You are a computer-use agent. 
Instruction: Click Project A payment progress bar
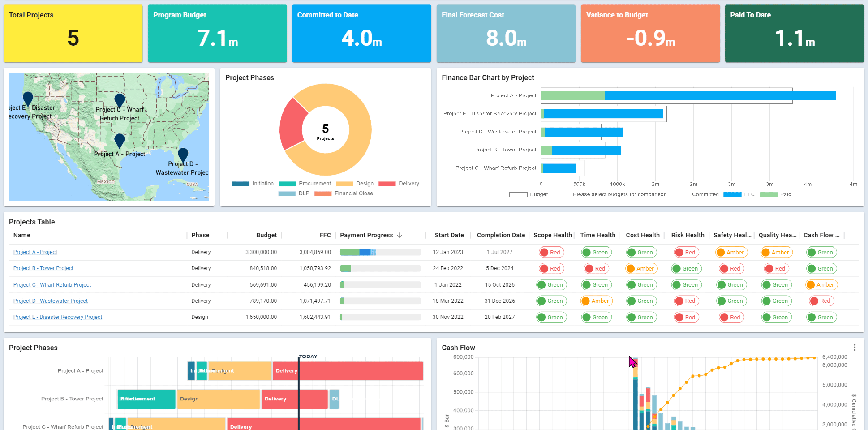tap(380, 252)
